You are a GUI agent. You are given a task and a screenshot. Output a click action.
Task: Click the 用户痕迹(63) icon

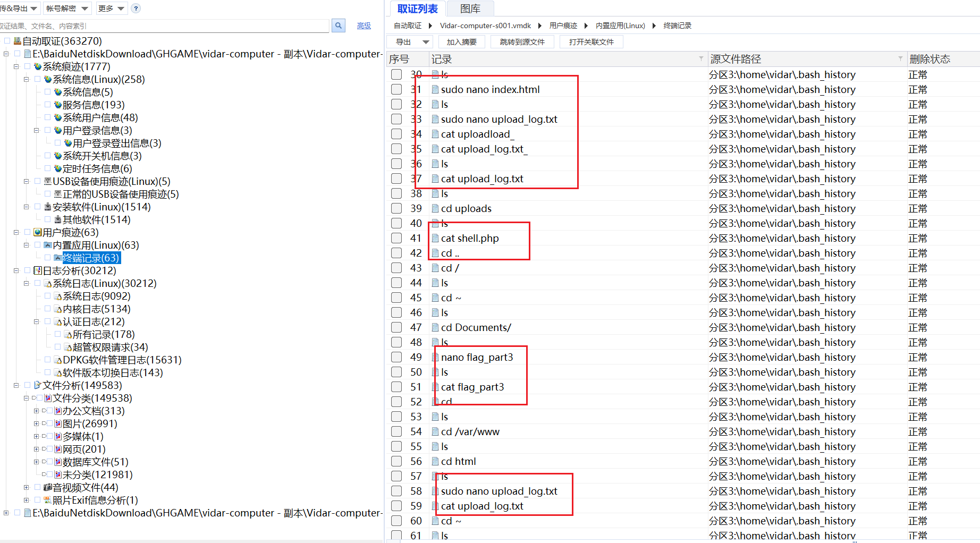click(38, 232)
